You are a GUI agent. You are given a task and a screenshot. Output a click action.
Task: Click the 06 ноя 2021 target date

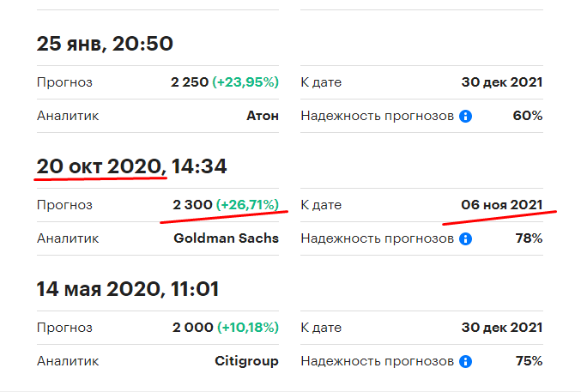pos(502,205)
